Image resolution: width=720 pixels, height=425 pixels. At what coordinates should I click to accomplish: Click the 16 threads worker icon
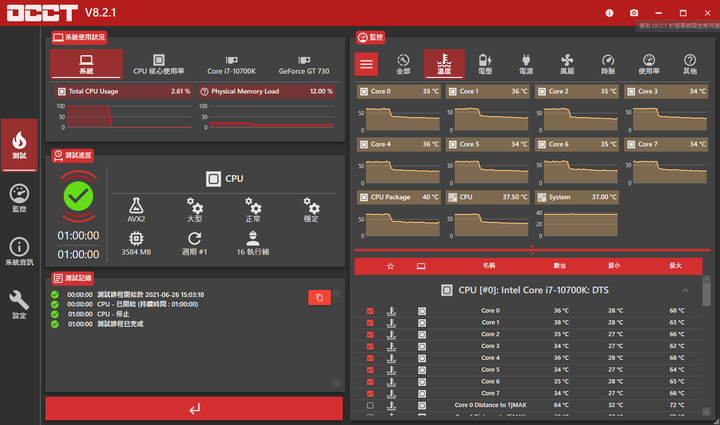(253, 238)
